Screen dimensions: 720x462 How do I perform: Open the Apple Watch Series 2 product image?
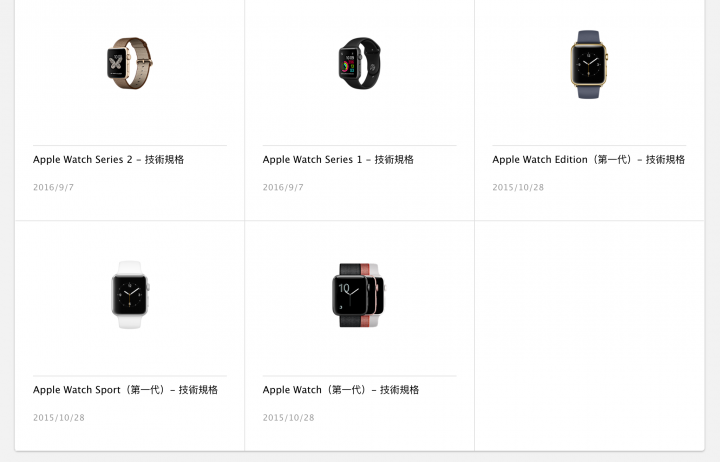(x=130, y=63)
